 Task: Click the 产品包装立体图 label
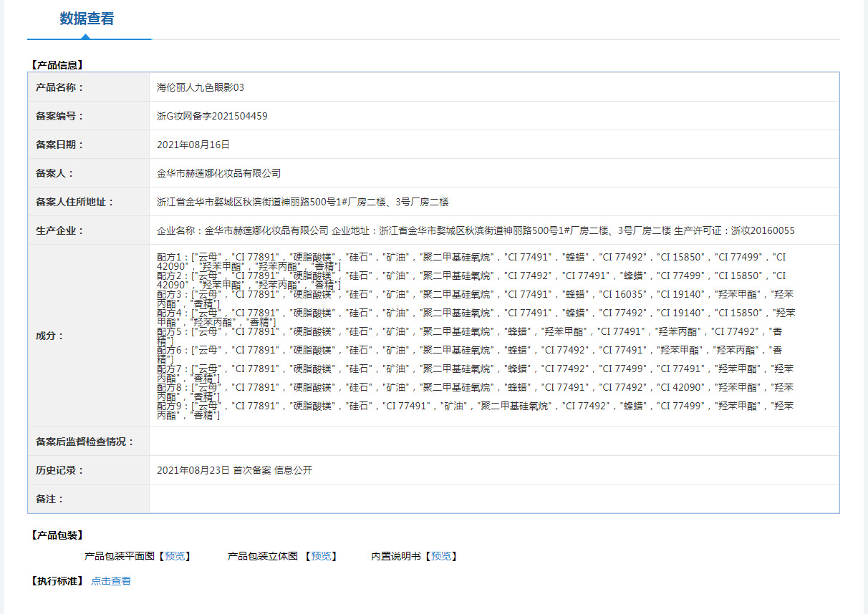click(263, 556)
